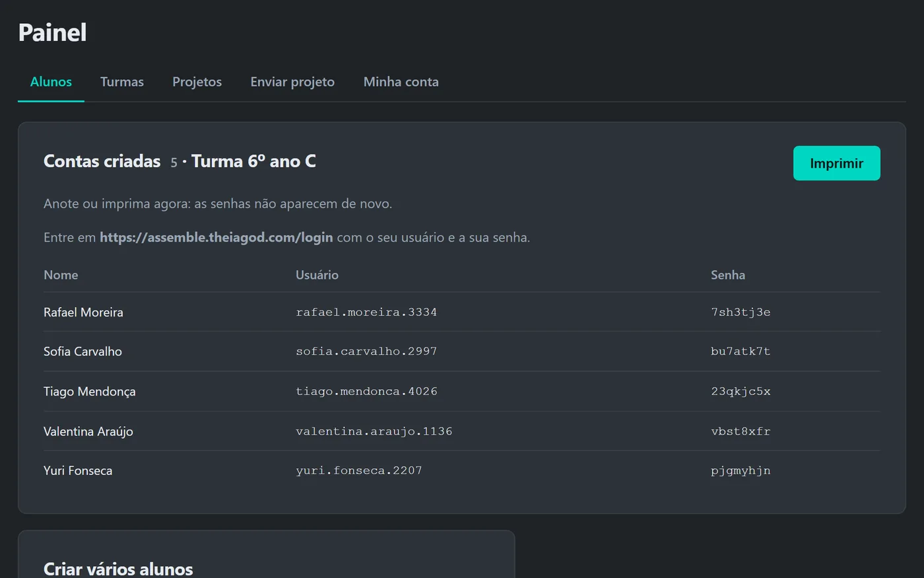The width and height of the screenshot is (924, 578).
Task: Select the name Rafael Moreira
Action: (83, 312)
